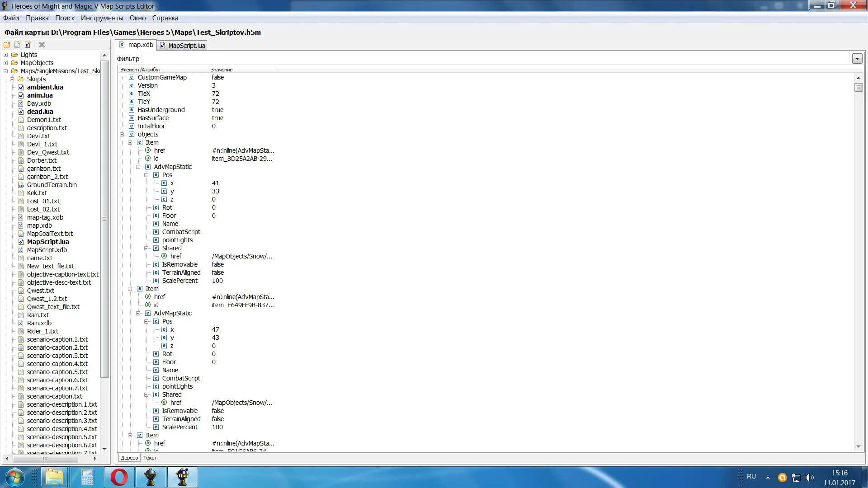The height and width of the screenshot is (488, 868).
Task: Click the file tree vertical scrollbar
Action: pos(104,219)
